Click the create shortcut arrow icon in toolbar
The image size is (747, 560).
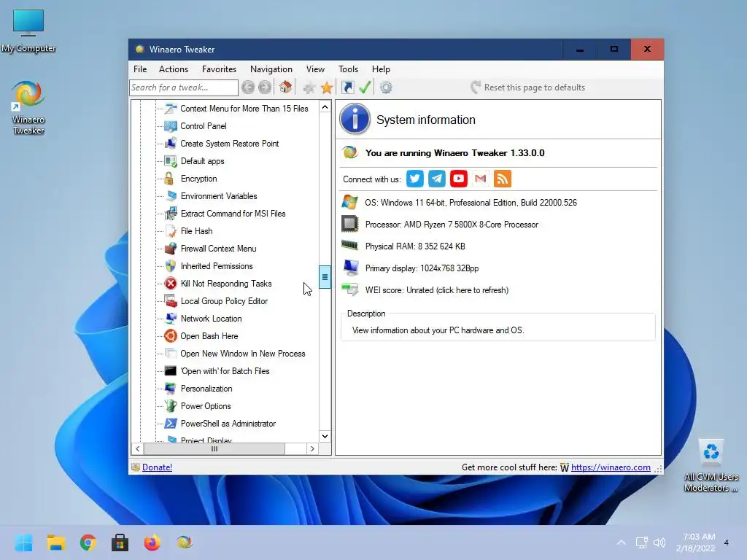coord(348,87)
